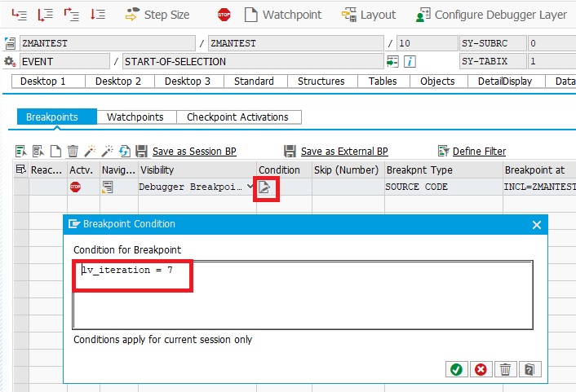Click the Breakpnt Type column header
The width and height of the screenshot is (576, 392).
(x=443, y=170)
